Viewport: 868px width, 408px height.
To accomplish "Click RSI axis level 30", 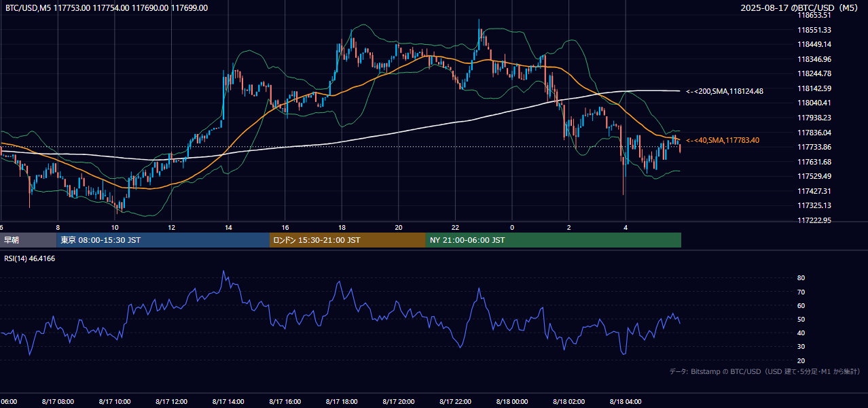I will 801,347.
